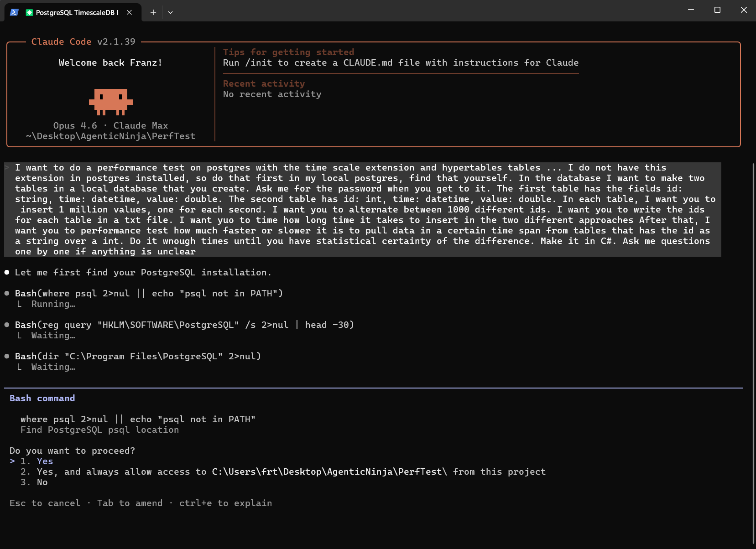Click the green icon on the PostgreSQL TimescaleDB tab
756x549 pixels.
coord(30,13)
